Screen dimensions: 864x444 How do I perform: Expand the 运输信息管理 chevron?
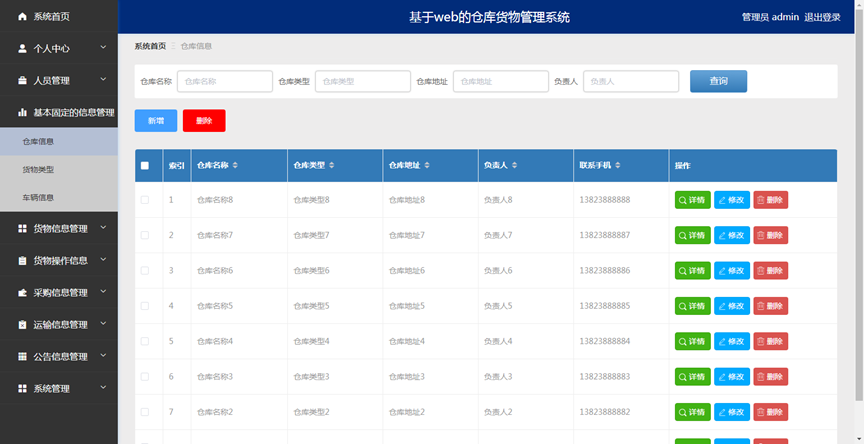coord(103,324)
